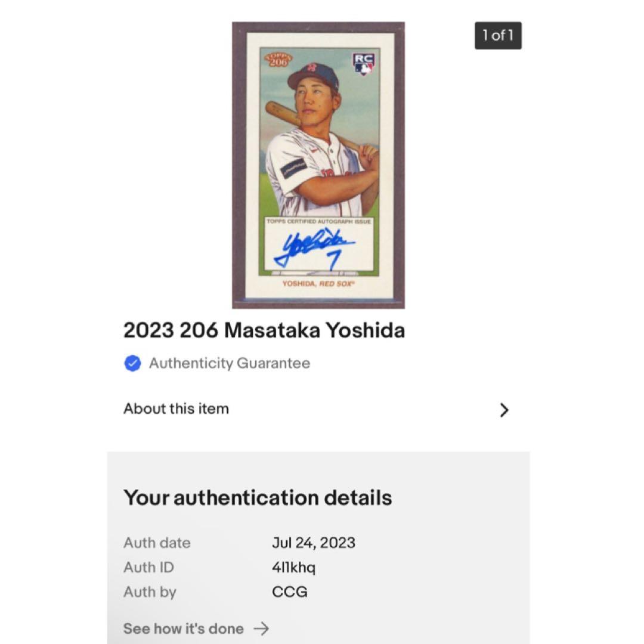
Task: Open the Masataka Yoshida card image
Action: point(318,163)
